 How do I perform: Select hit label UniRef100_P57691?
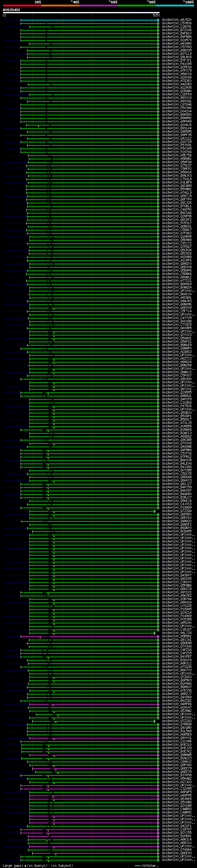pos(177,145)
